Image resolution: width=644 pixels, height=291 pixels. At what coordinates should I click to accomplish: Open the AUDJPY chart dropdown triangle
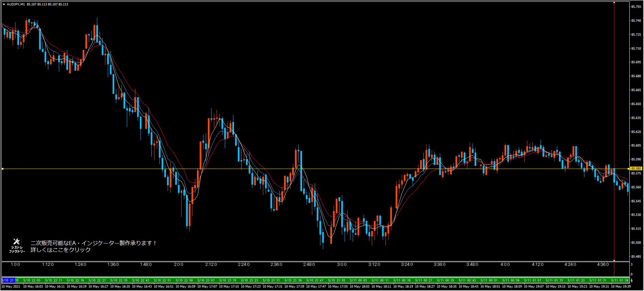click(x=3, y=4)
